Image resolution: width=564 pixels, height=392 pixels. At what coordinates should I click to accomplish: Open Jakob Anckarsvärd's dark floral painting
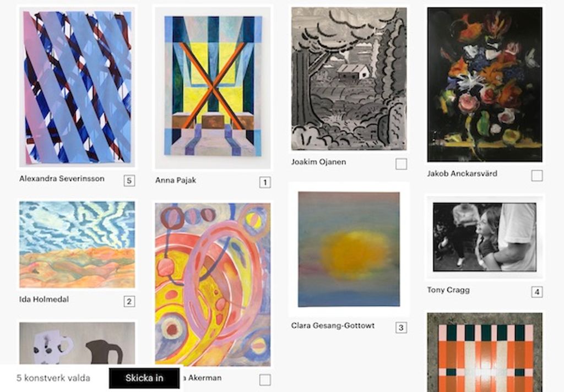485,85
